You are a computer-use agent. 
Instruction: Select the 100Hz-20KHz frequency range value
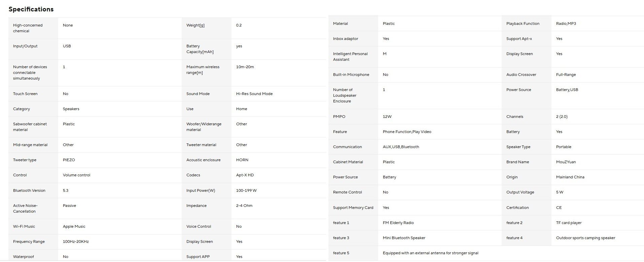coord(76,242)
